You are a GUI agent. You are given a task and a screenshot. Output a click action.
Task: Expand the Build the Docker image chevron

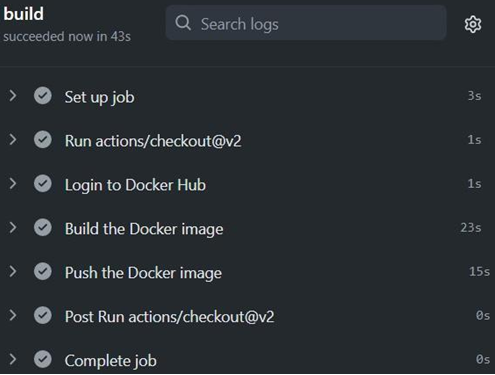(x=13, y=228)
